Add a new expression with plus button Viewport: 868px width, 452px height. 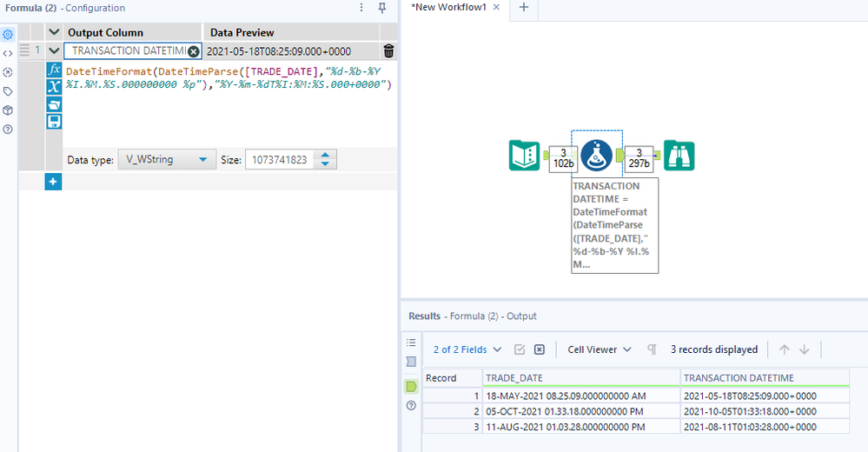pyautogui.click(x=53, y=181)
